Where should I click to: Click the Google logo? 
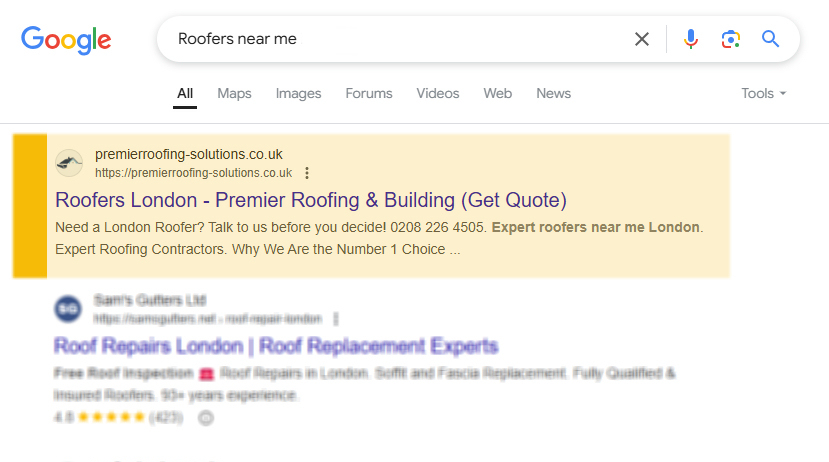point(66,39)
